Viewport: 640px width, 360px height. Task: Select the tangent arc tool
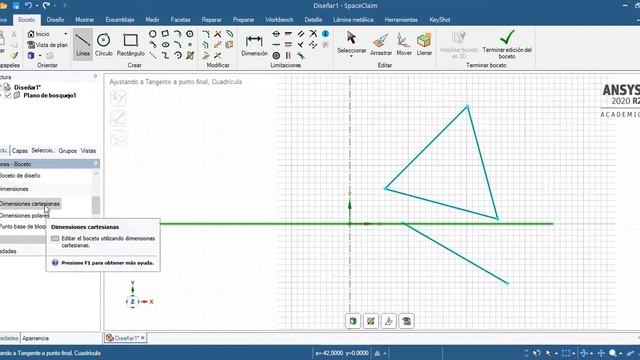[178, 34]
